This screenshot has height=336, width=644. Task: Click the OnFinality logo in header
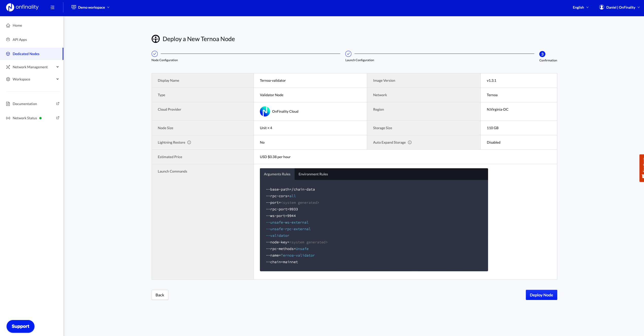click(x=22, y=7)
